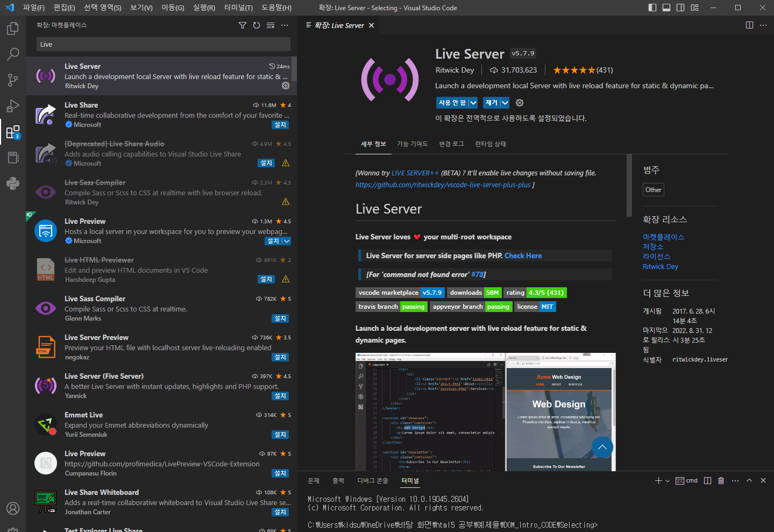Image resolution: width=774 pixels, height=532 pixels.
Task: Open the Explorer view in activity bar
Action: click(x=13, y=29)
